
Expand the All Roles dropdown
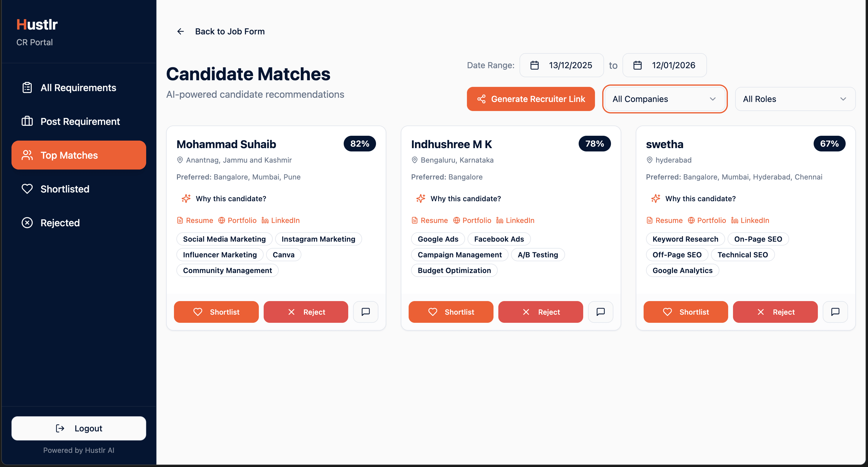coord(795,99)
